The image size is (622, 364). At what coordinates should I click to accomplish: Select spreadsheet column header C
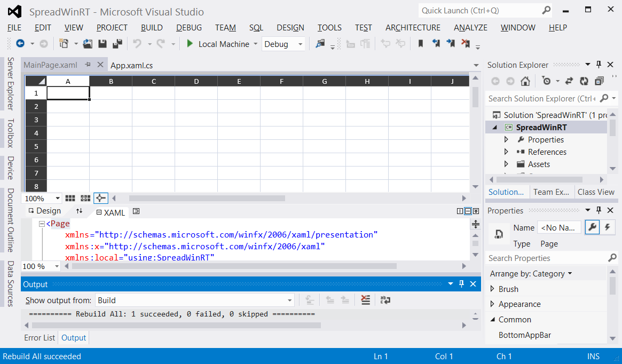tap(154, 81)
